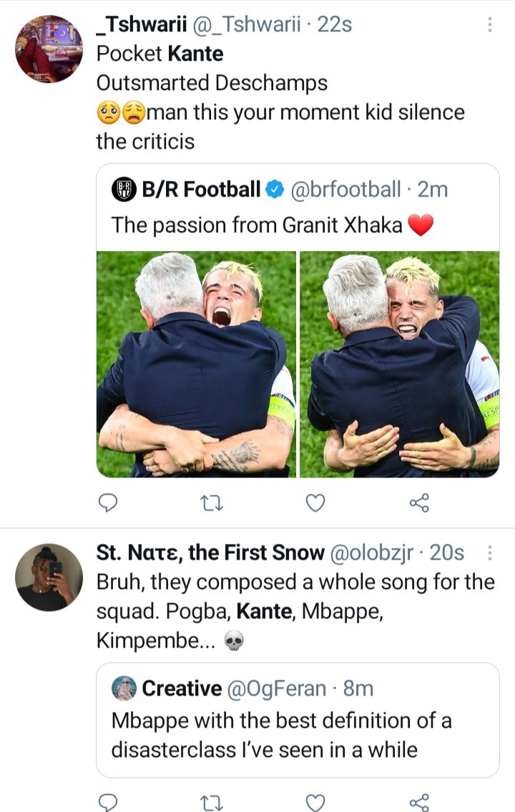Image resolution: width=515 pixels, height=812 pixels.
Task: Reply to _Tshwarii's tweet with comment icon
Action: pos(108,502)
